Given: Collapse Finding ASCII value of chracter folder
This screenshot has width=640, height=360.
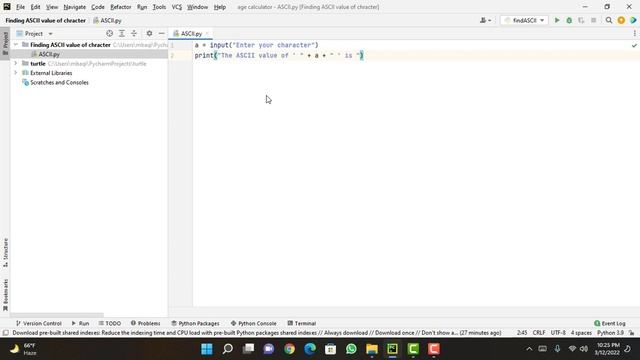Looking at the screenshot, I should click(16, 44).
